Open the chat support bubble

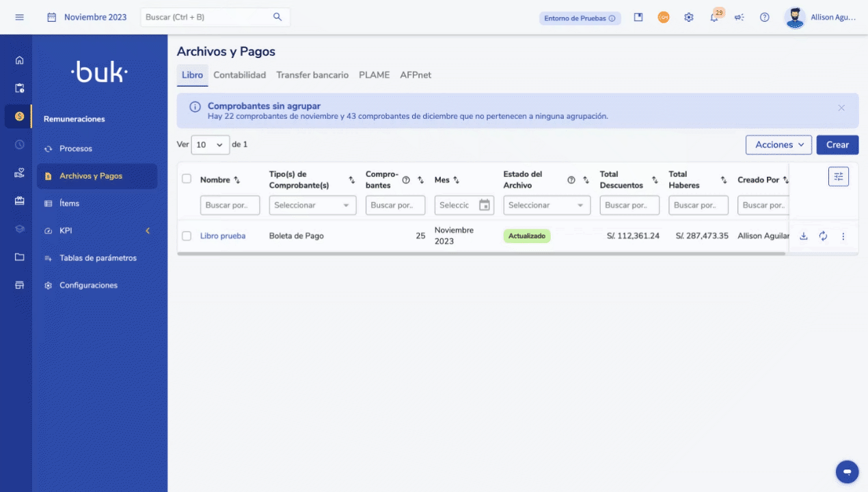847,471
